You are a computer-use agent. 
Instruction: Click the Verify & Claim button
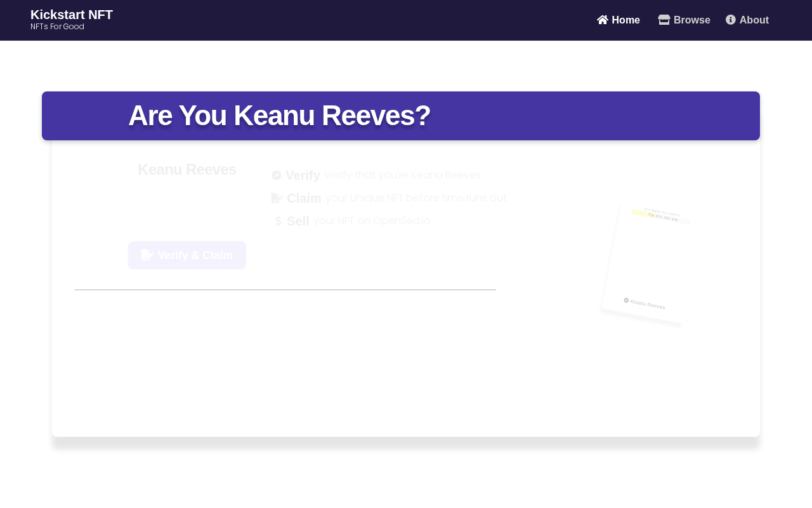[187, 255]
